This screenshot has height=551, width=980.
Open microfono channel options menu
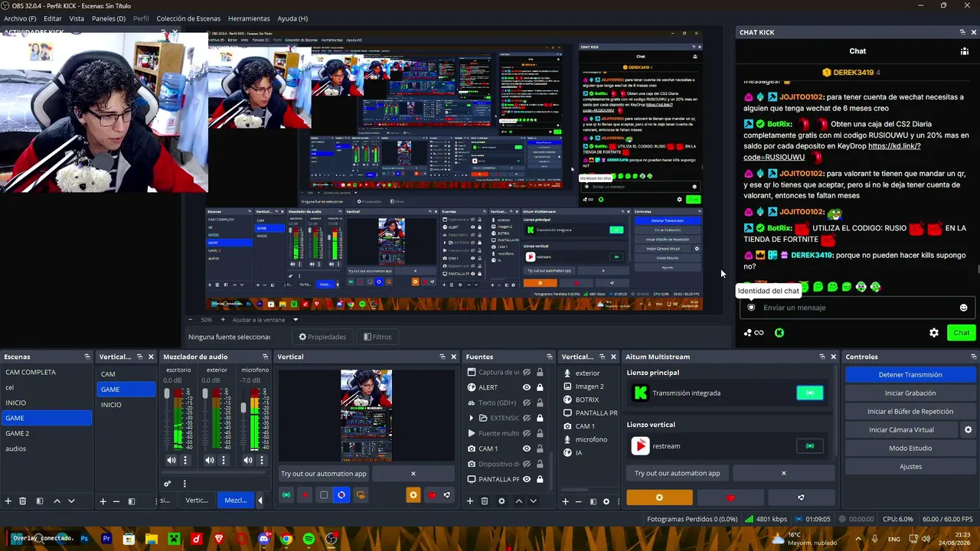[262, 461]
